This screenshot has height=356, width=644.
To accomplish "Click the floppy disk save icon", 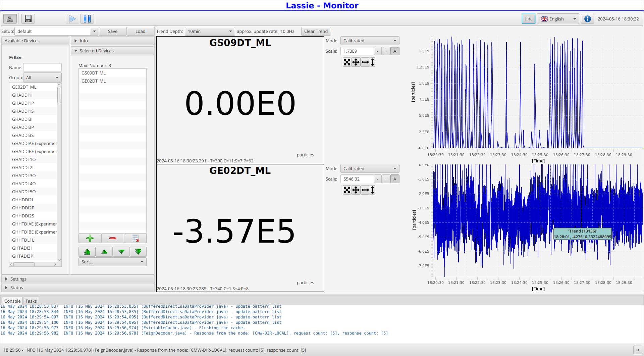I will coord(28,19).
